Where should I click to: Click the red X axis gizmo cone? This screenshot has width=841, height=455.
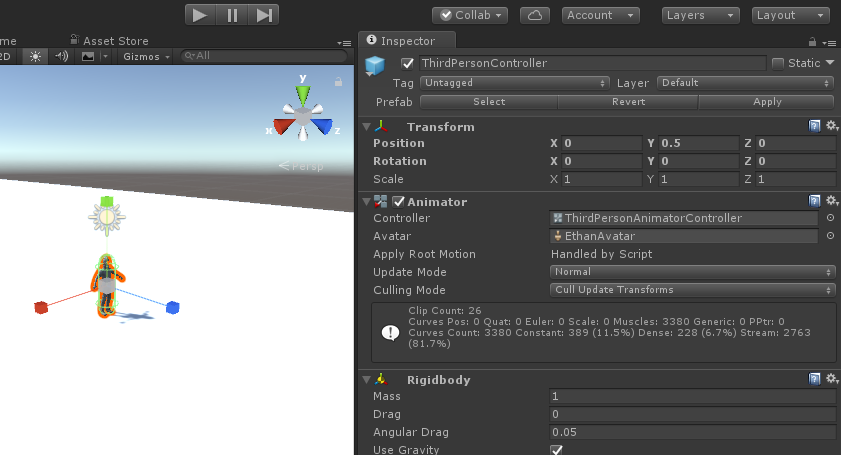click(x=284, y=127)
